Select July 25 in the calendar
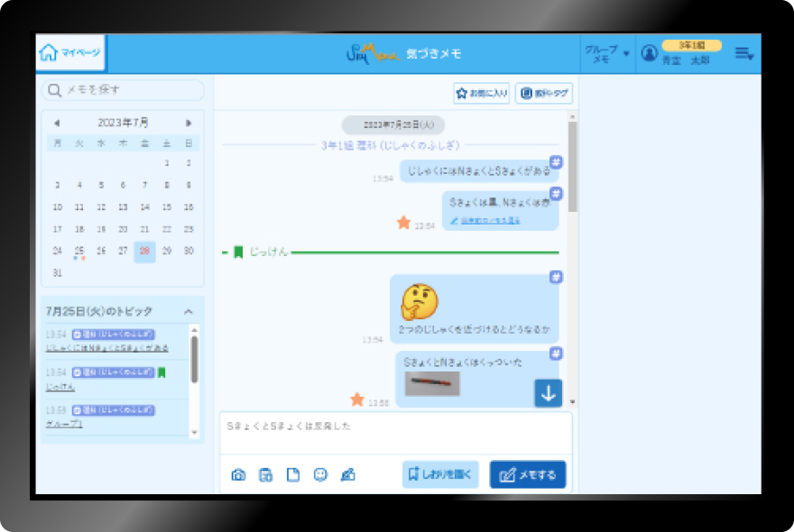Screen dimensions: 794x532 click(x=79, y=252)
